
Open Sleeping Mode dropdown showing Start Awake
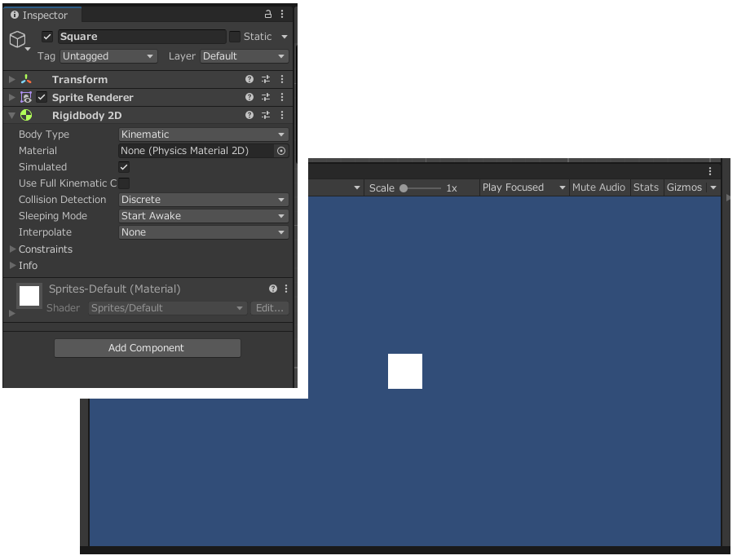coord(204,216)
